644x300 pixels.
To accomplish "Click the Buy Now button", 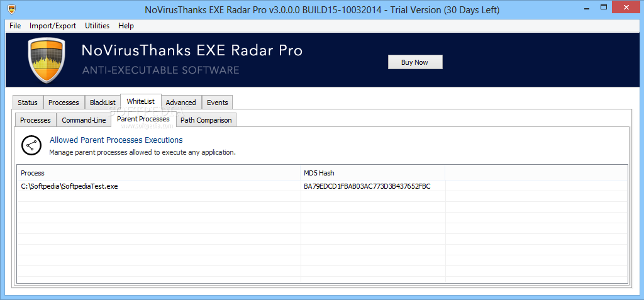I will [x=415, y=62].
